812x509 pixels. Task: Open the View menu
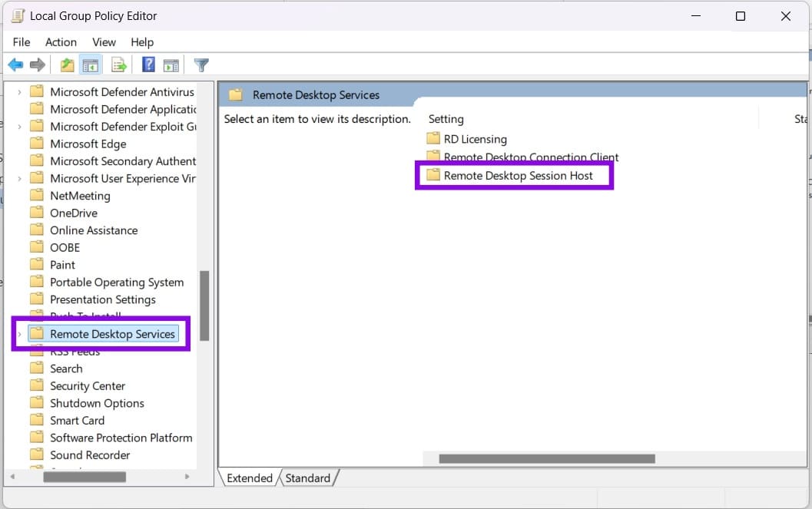point(104,42)
